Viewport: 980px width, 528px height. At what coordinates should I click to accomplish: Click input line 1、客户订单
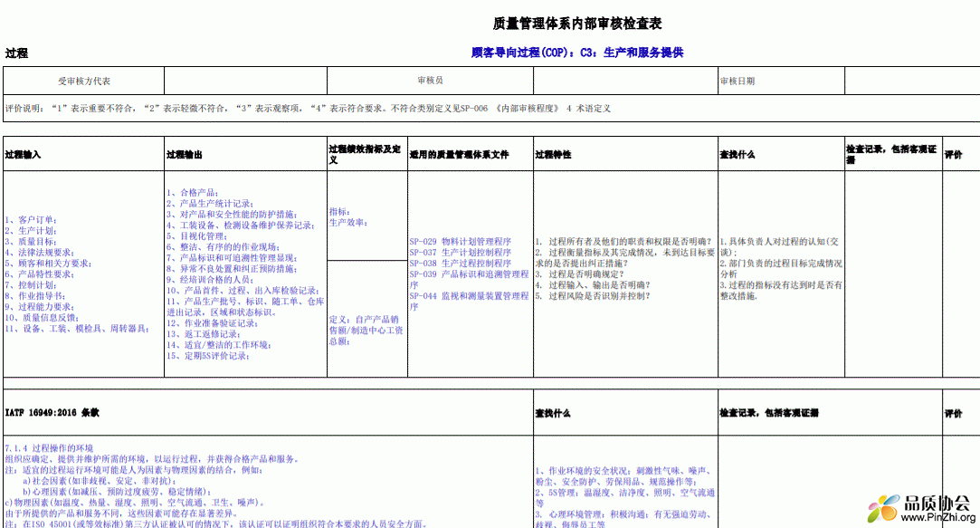point(32,219)
